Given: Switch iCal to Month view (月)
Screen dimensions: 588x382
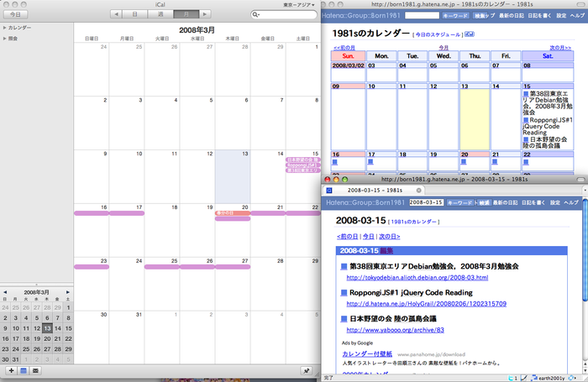Looking at the screenshot, I should point(186,14).
